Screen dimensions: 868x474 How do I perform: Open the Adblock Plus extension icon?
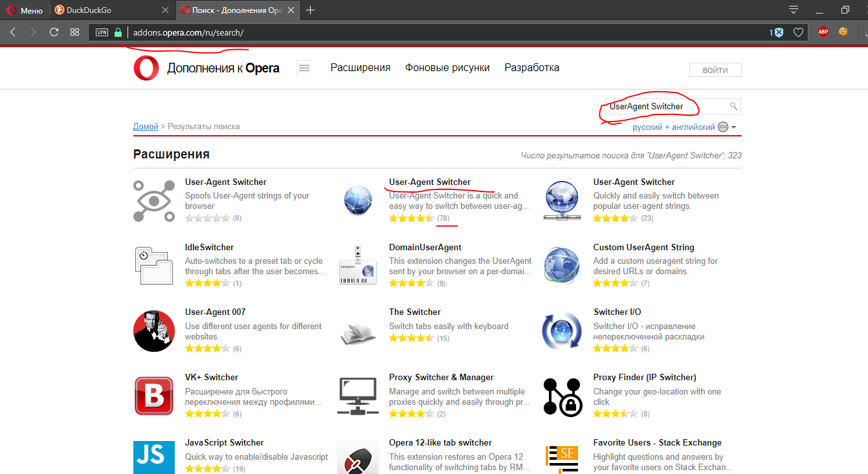pyautogui.click(x=823, y=32)
